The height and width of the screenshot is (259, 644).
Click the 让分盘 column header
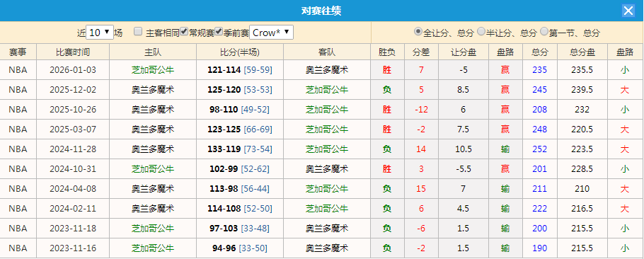click(x=464, y=52)
